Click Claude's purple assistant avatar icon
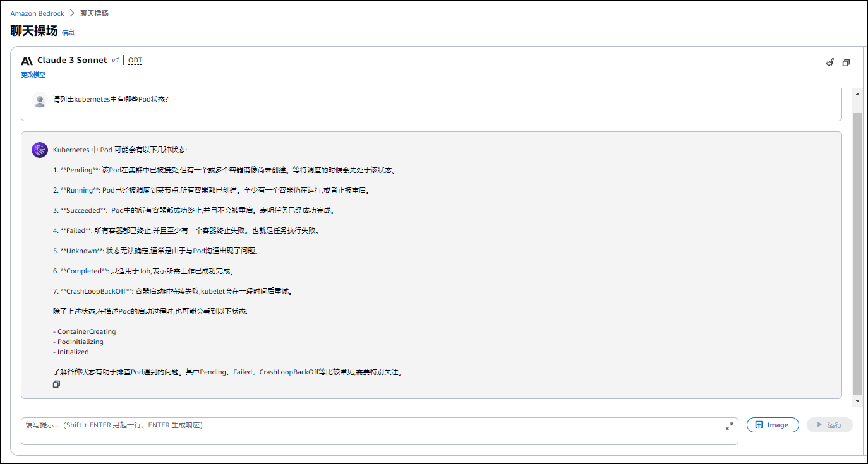Viewport: 868px width, 464px height. 40,149
